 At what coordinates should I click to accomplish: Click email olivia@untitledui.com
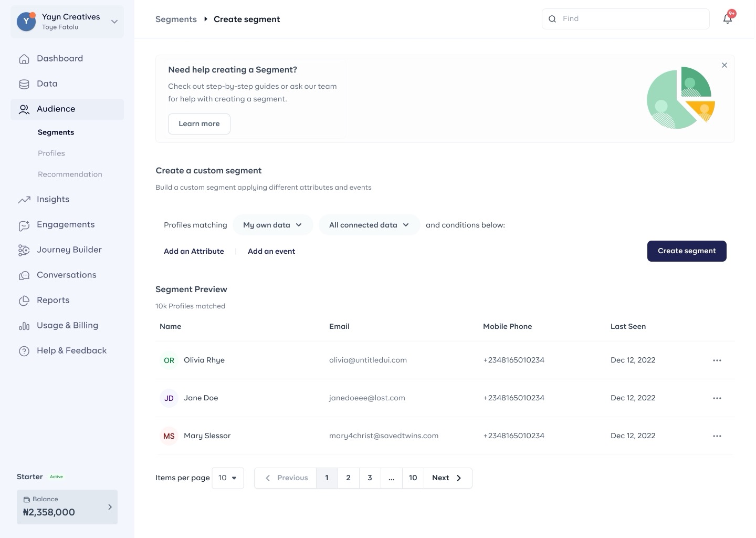click(368, 360)
